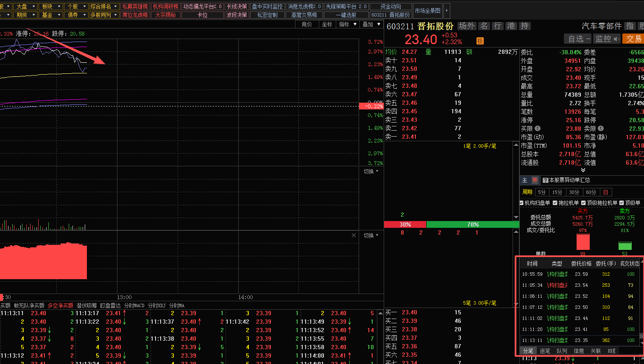This screenshot has height=364, width=644.
Task: Click the 指 badge next to 汽车零部件
Action: 630,26
